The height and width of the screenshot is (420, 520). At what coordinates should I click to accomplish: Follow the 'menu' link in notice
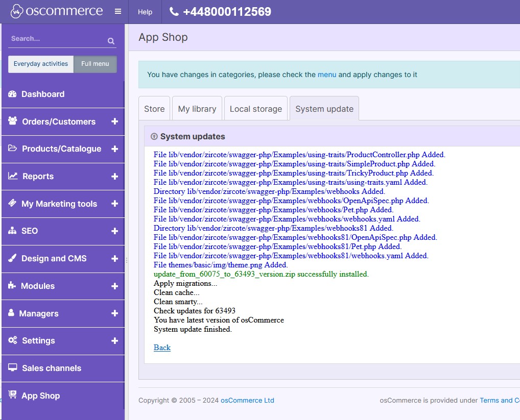[327, 75]
